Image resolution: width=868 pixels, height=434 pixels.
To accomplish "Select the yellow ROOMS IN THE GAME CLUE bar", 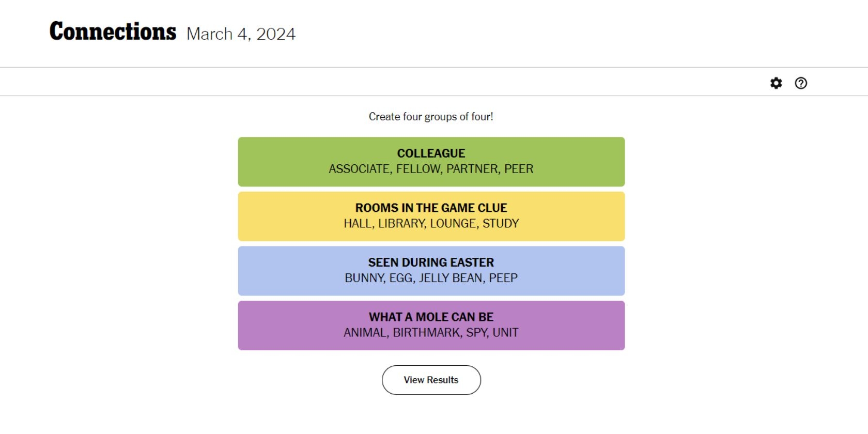I will pos(431,216).
